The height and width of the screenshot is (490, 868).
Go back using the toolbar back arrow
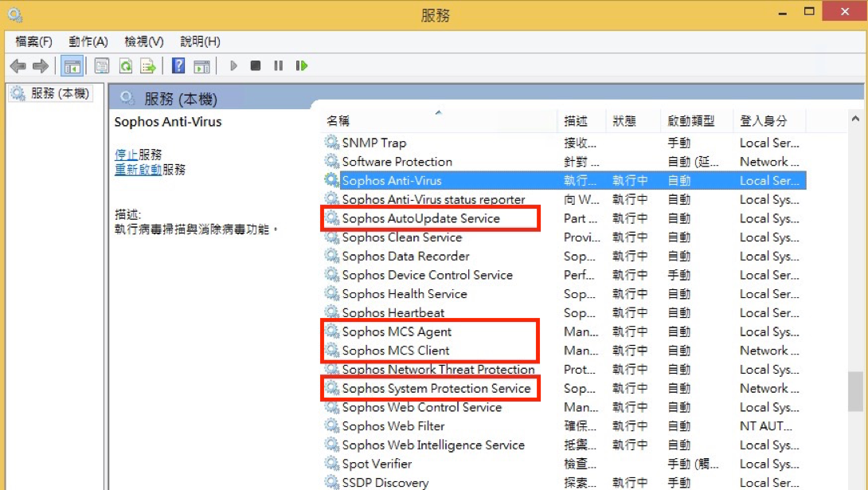pyautogui.click(x=18, y=66)
